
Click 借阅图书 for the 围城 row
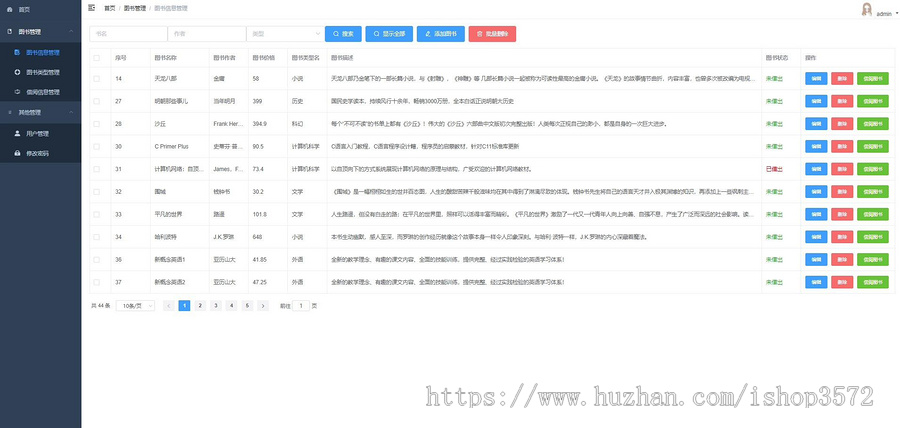[x=872, y=192]
